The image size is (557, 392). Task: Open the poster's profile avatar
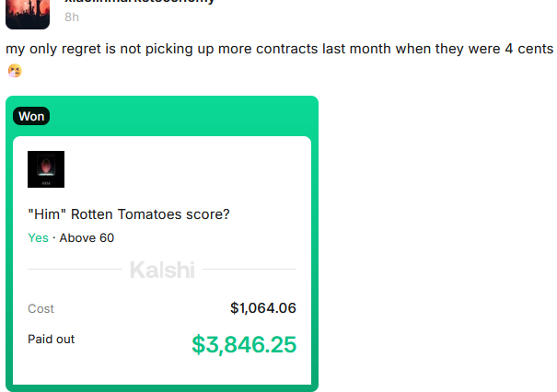(28, 13)
